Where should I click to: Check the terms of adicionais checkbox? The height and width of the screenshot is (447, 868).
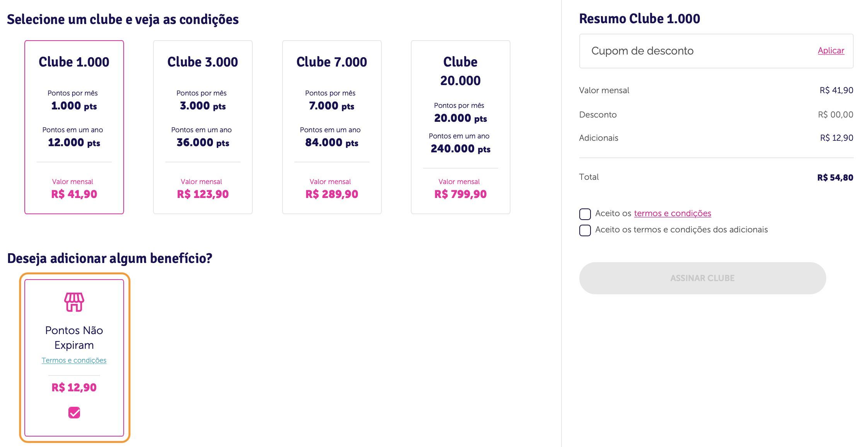[585, 230]
